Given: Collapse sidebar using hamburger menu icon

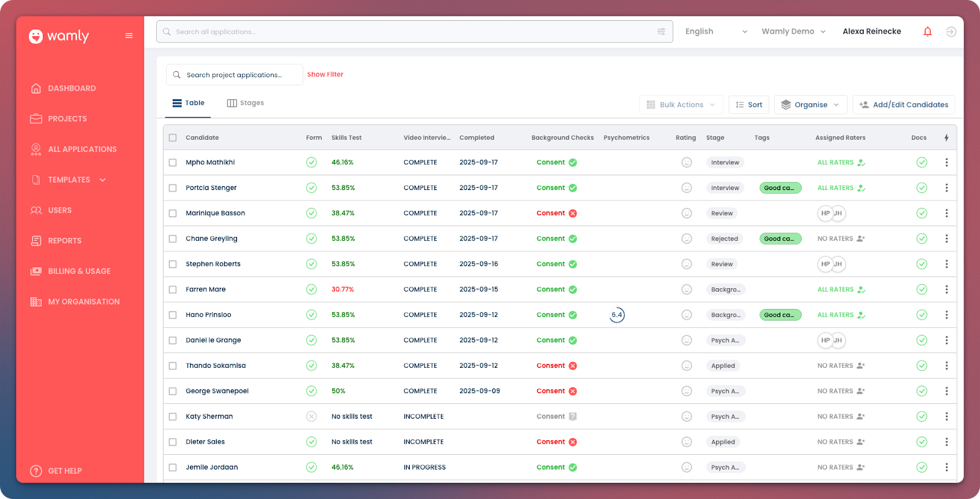Looking at the screenshot, I should [129, 36].
